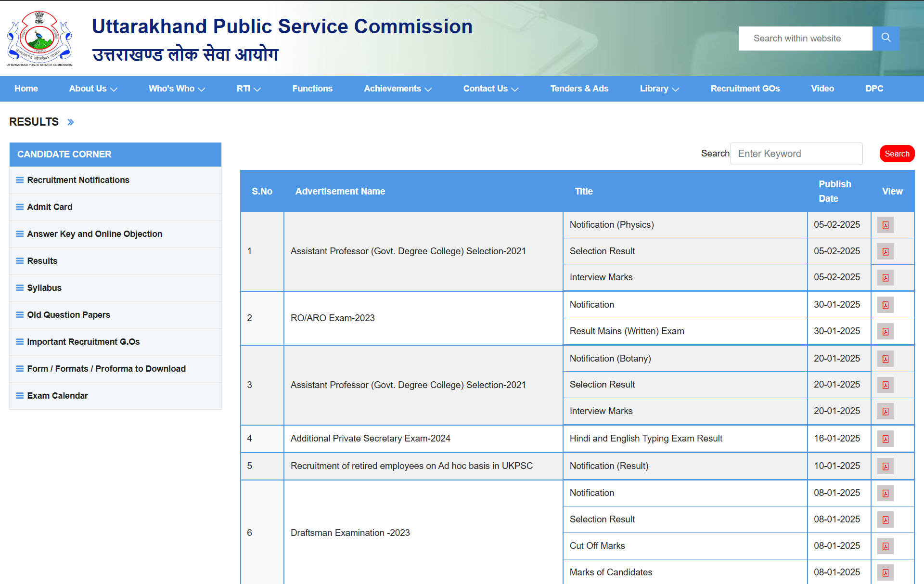Viewport: 924px width, 584px height.
Task: Open PDF for Marks of Candidates row
Action: [x=885, y=572]
